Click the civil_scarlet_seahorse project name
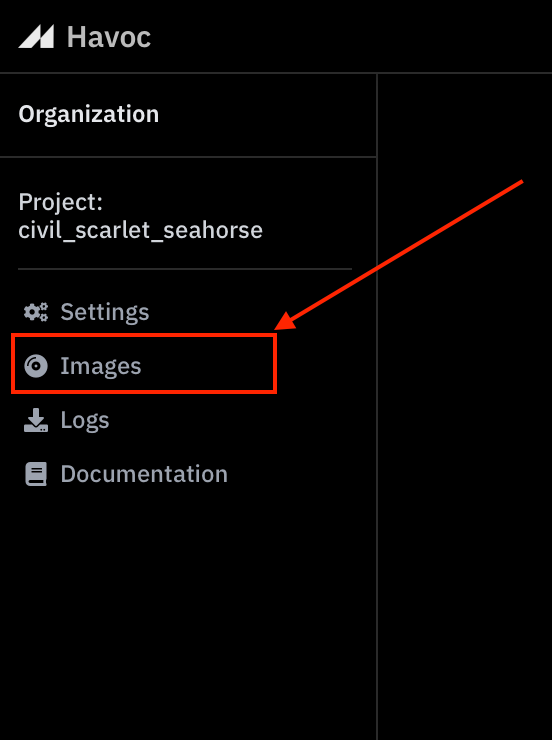This screenshot has height=740, width=552. [141, 230]
